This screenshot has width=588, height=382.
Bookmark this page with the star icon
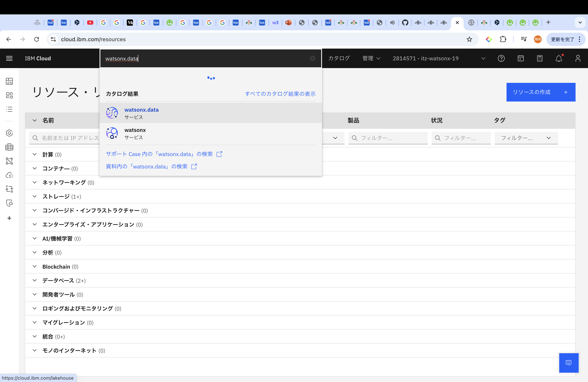coord(469,39)
